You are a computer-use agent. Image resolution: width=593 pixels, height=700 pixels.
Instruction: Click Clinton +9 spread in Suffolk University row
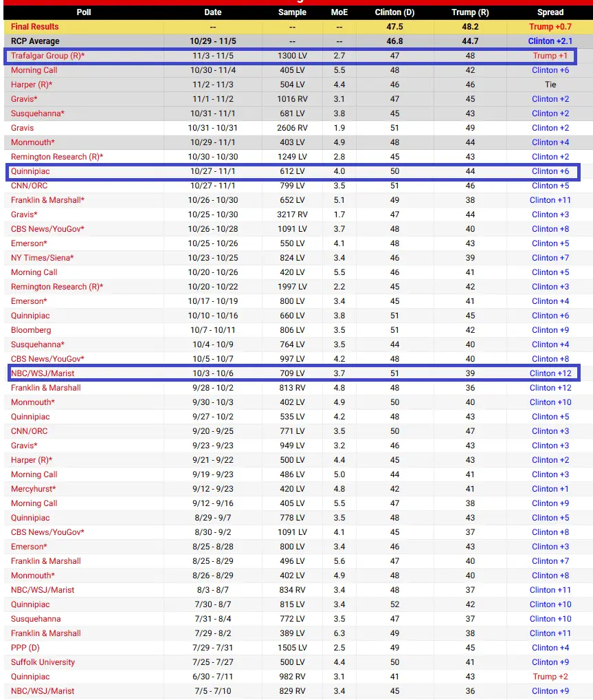point(550,662)
